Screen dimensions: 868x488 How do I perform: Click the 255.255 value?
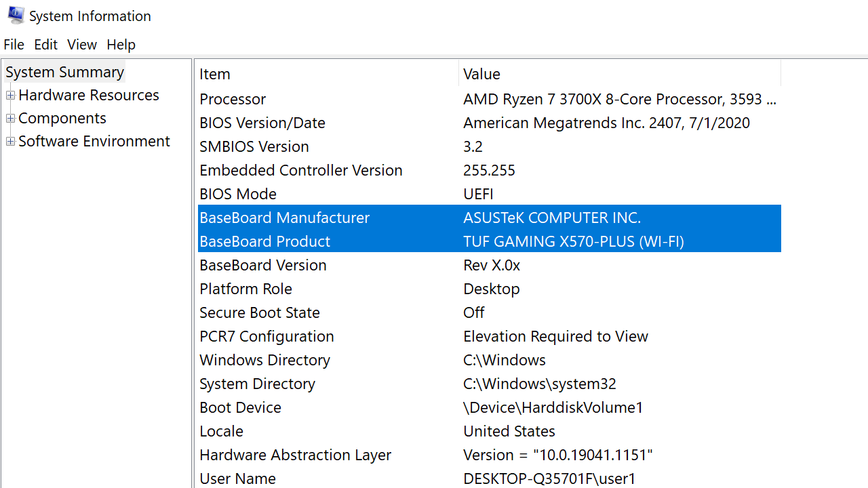(489, 170)
